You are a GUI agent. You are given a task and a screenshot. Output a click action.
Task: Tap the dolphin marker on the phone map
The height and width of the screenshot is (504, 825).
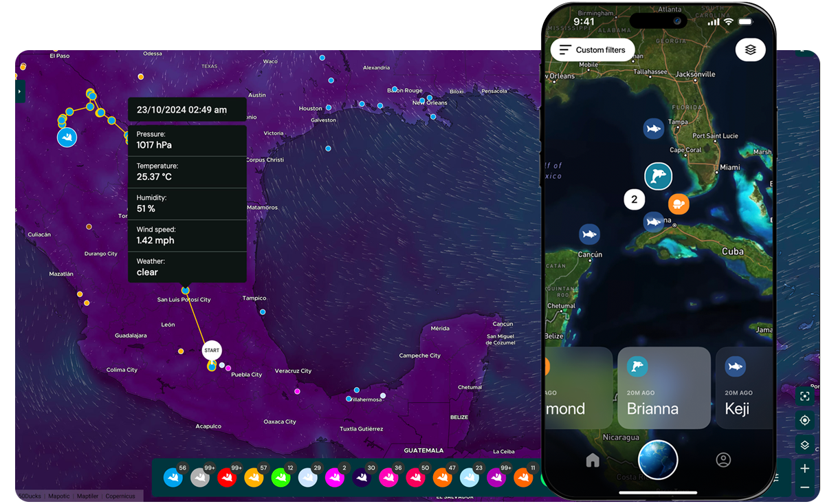coord(658,177)
